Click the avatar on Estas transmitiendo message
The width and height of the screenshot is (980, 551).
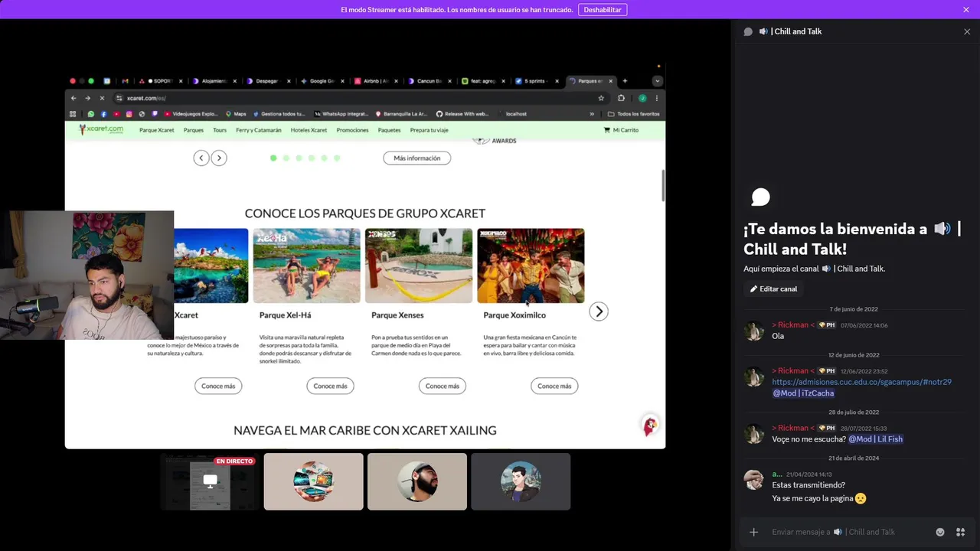point(754,480)
